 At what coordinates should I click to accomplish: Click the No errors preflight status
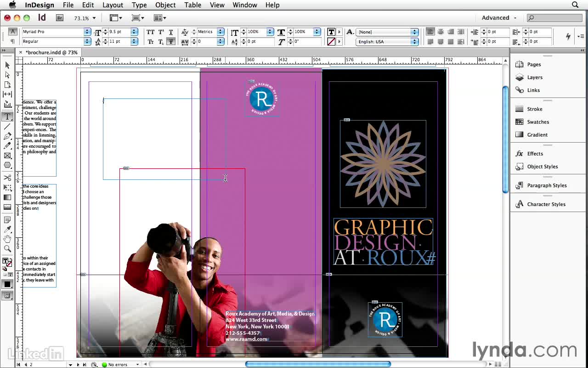[x=115, y=364]
